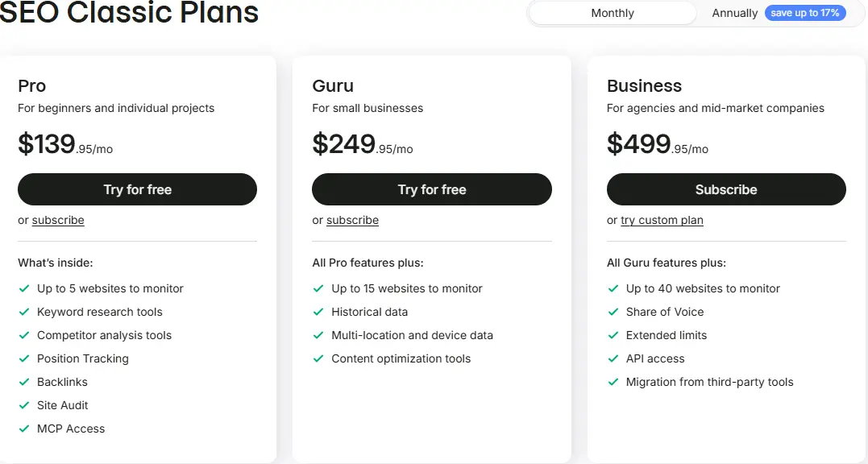
Task: Click checkmark beside Keyword research tools
Action: 24,312
